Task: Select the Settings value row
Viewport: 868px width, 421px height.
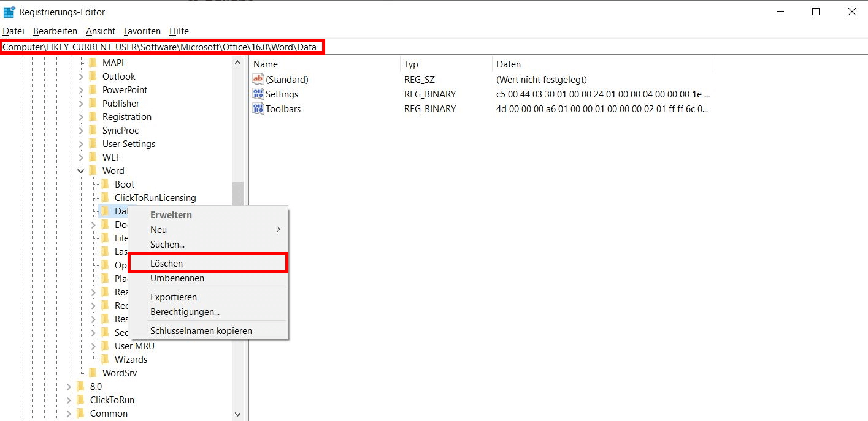Action: click(481, 94)
